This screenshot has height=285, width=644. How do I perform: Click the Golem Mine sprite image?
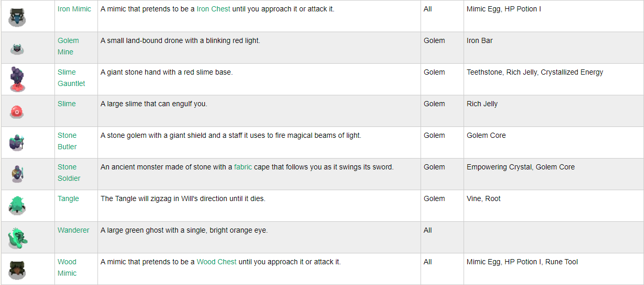click(17, 49)
